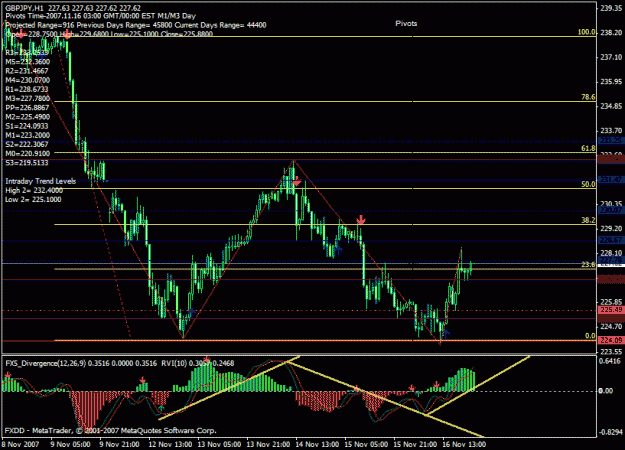Image resolution: width=625 pixels, height=450 pixels.
Task: Select the High 2= 232.4000 value
Action: tap(34, 191)
